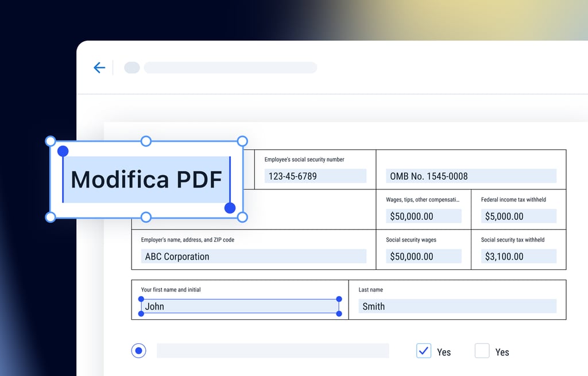
Task: Click top-left resize handle of Modifica PDF box
Action: point(51,141)
